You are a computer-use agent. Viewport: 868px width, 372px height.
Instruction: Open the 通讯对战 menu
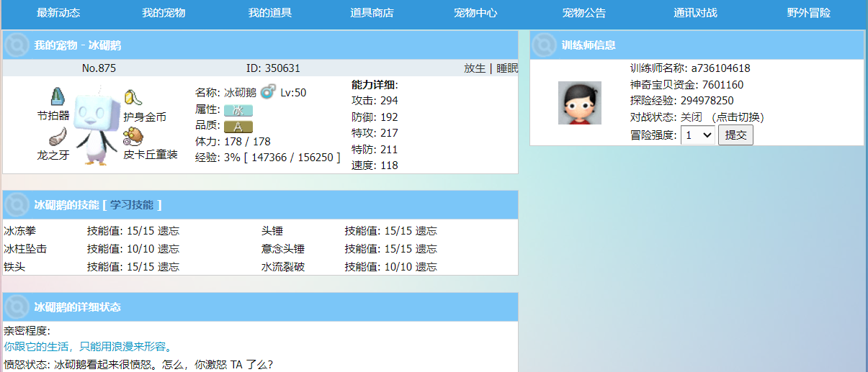(695, 13)
